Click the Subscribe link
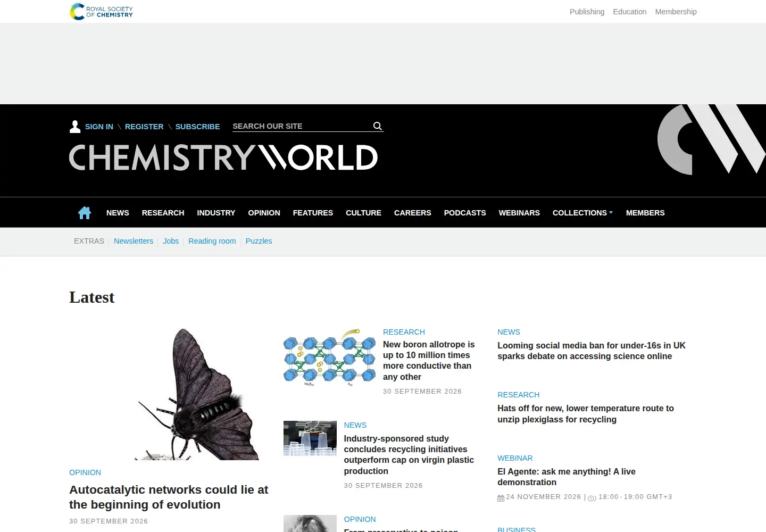The width and height of the screenshot is (766, 532). coord(197,127)
